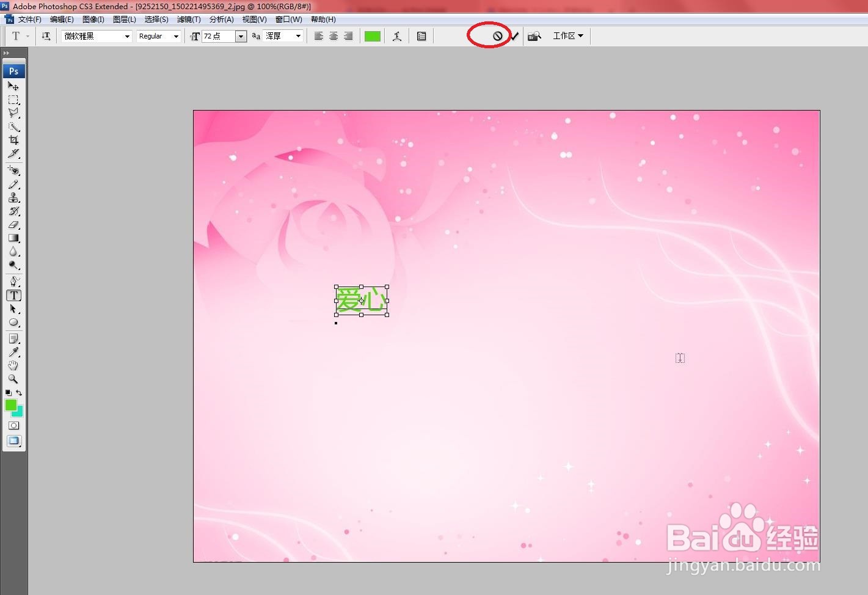
Task: Launch Adobe Bridge from options bar
Action: [x=534, y=36]
